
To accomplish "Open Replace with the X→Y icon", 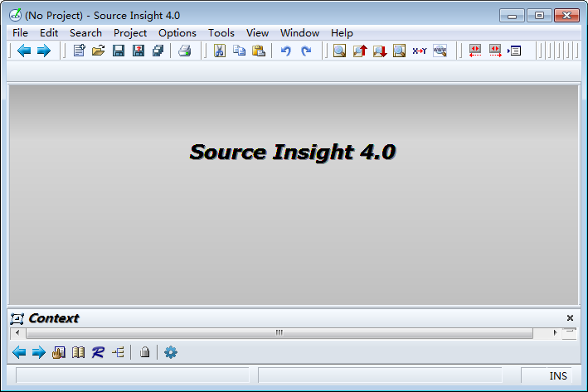I will 420,51.
